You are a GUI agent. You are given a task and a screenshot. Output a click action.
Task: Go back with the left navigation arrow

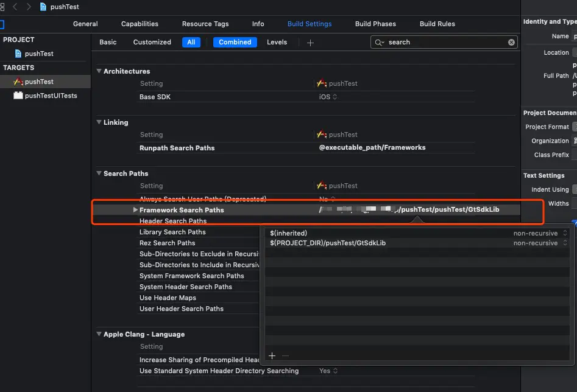[15, 7]
